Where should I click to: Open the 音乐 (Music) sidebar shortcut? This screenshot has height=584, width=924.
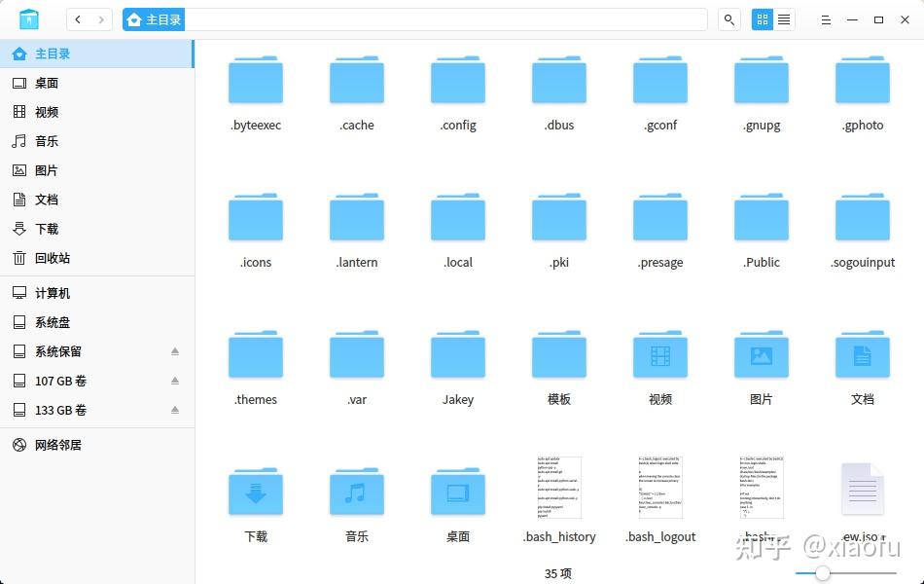[45, 141]
